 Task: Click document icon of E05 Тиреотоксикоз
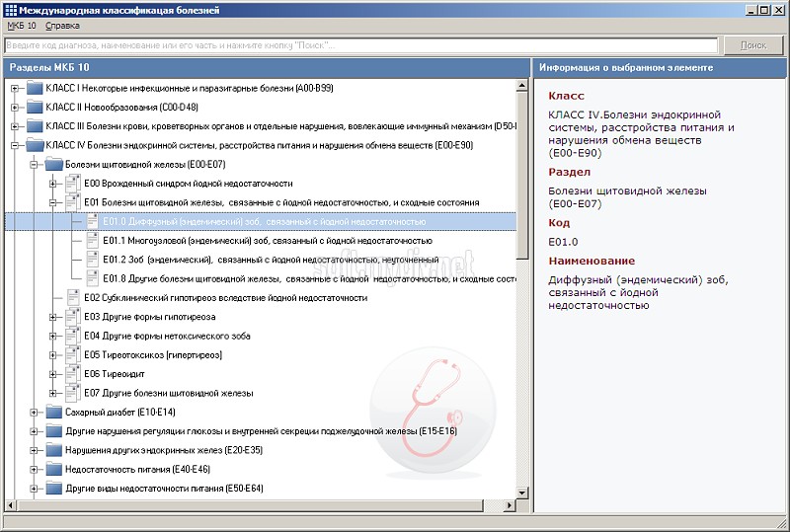[x=72, y=355]
